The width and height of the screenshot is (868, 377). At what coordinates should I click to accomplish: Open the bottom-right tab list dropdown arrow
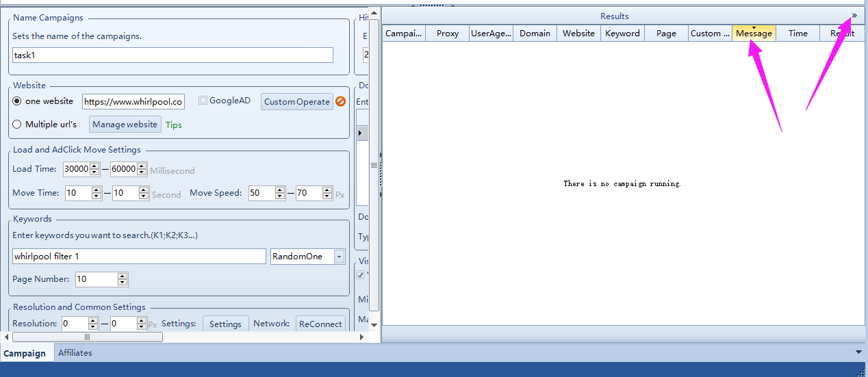[859, 352]
